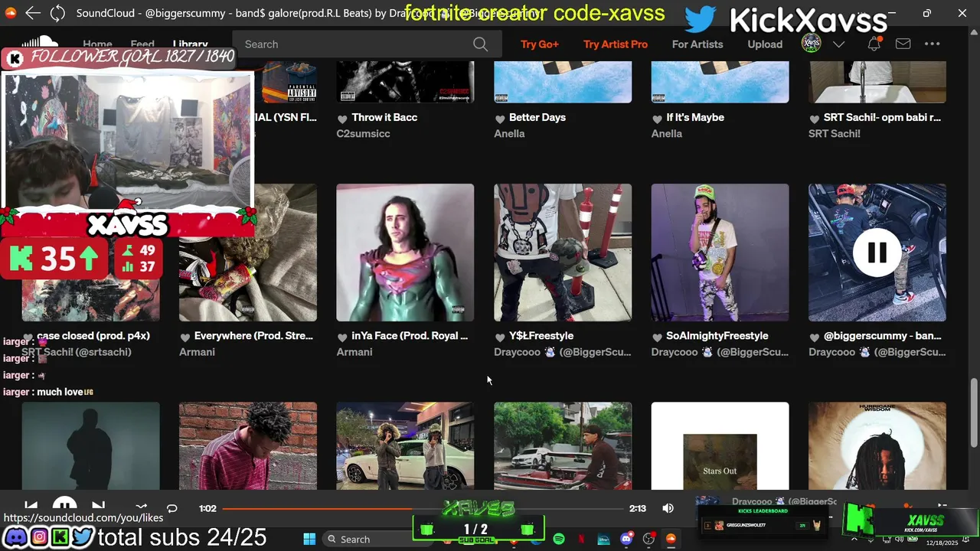Toggle like for Y$ŁFreestyle
This screenshot has height=551, width=980.
click(x=500, y=337)
